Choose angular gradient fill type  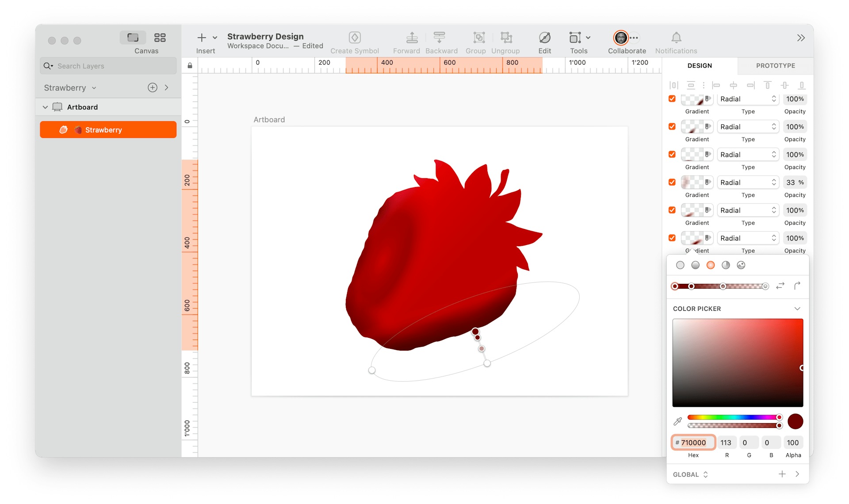click(x=726, y=265)
